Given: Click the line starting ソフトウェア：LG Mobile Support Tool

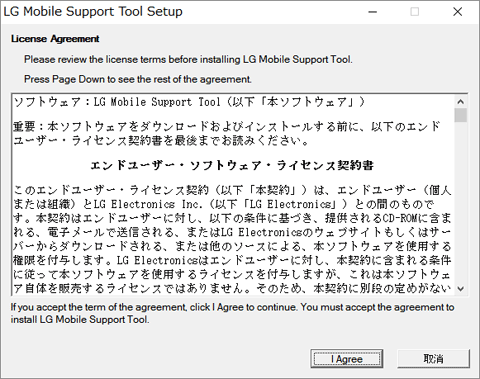Looking at the screenshot, I should click(x=189, y=102).
